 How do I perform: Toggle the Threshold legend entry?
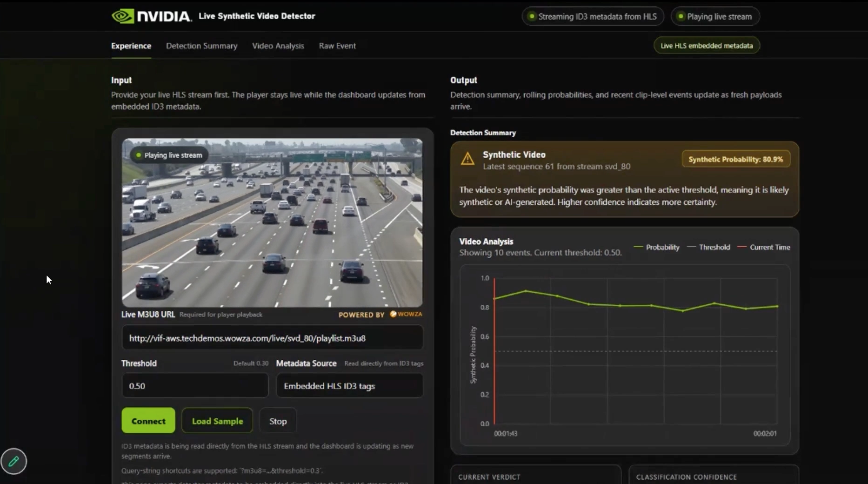click(708, 247)
